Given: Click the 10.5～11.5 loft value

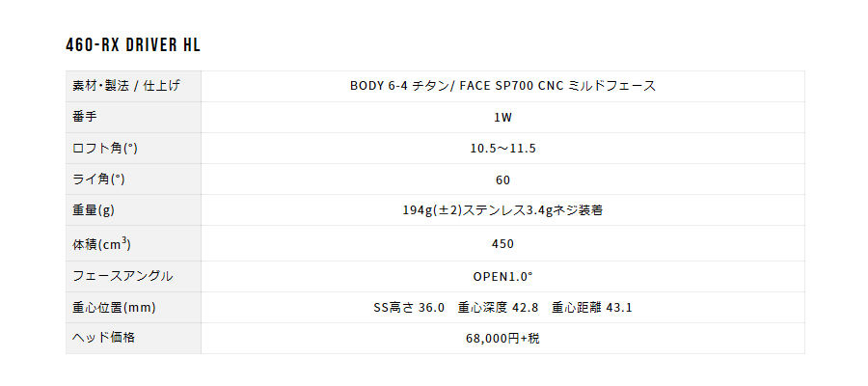Looking at the screenshot, I should 502,149.
